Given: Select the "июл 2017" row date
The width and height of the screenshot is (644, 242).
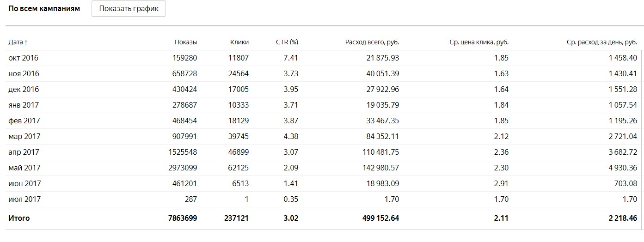Looking at the screenshot, I should (x=25, y=199).
